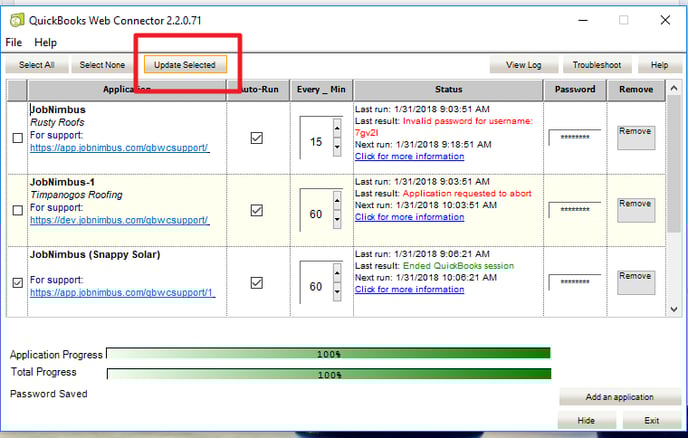Open the app.jobnimbus.com/qbwcsupport/1 link

coord(122,293)
